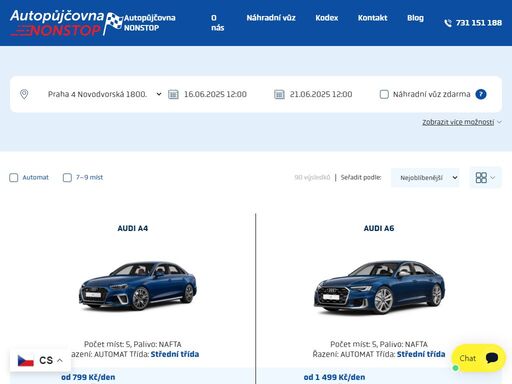Open the O nás menu item
Screen dimensions: 512x384
(218, 23)
